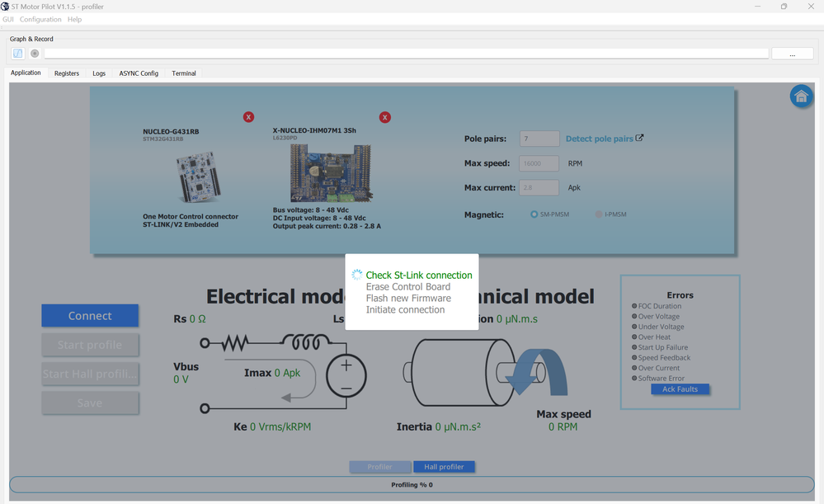Click the NUCLEO-G431RB board image
The image size is (824, 504).
(x=198, y=177)
